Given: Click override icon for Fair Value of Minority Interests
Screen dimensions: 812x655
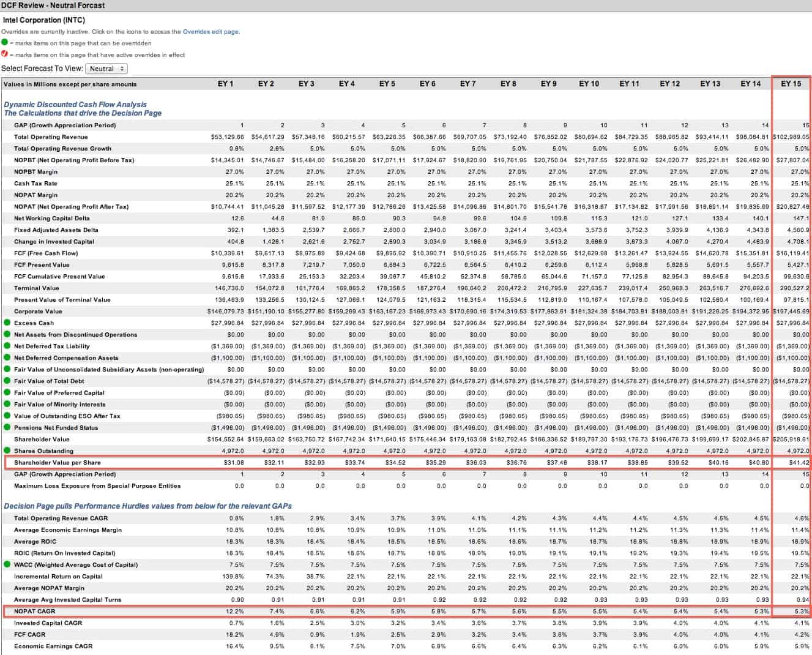Looking at the screenshot, I should [x=7, y=404].
